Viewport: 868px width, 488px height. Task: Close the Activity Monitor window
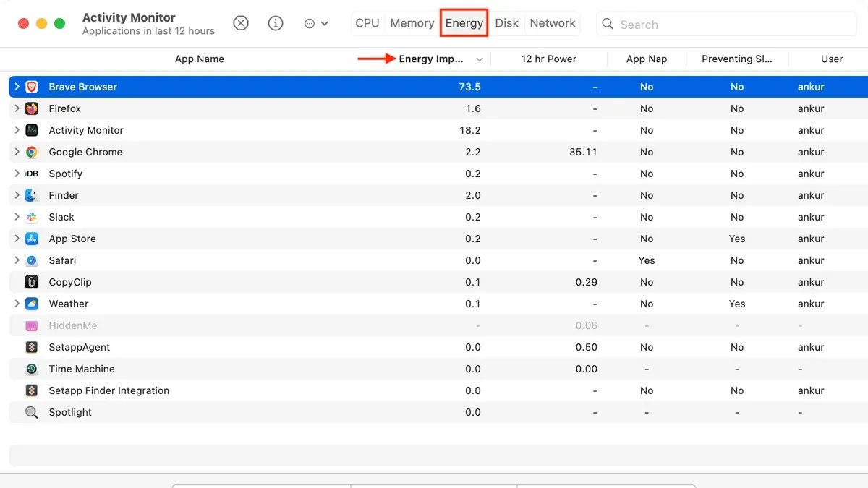tap(23, 23)
